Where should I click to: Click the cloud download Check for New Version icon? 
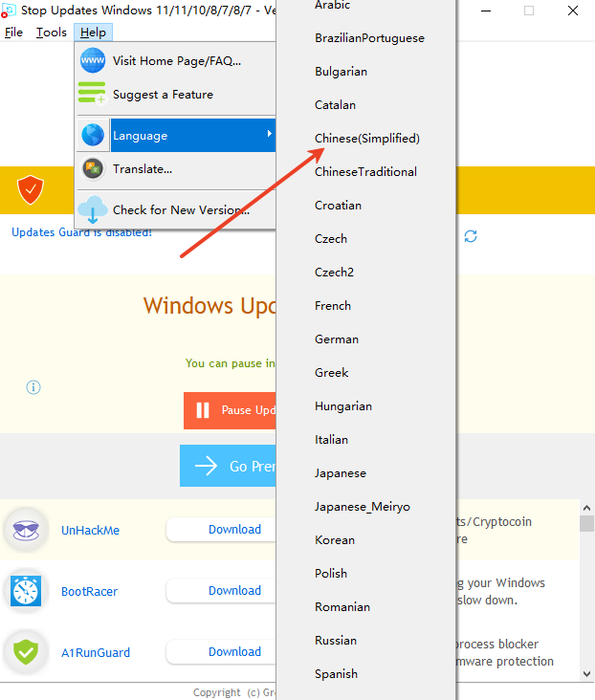coord(93,209)
